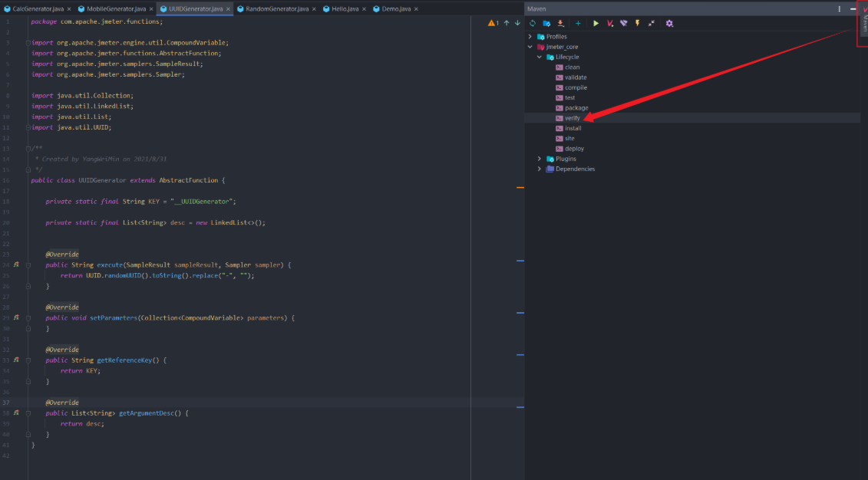The image size is (868, 480).
Task: Click the jmeter_core Maven module icon
Action: (x=541, y=47)
